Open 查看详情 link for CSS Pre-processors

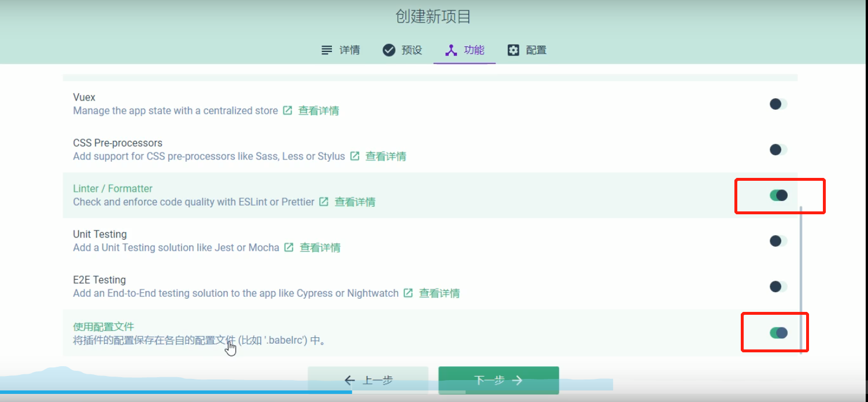[386, 157]
